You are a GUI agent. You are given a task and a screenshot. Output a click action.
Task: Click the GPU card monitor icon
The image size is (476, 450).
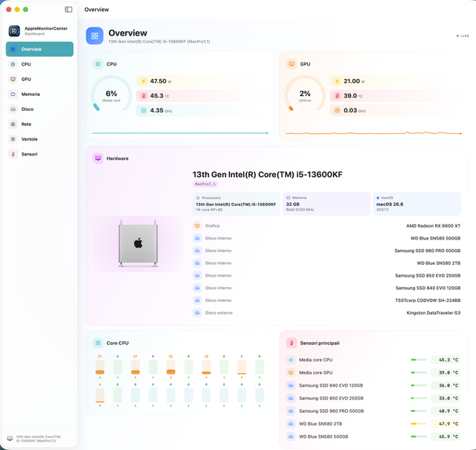click(292, 64)
